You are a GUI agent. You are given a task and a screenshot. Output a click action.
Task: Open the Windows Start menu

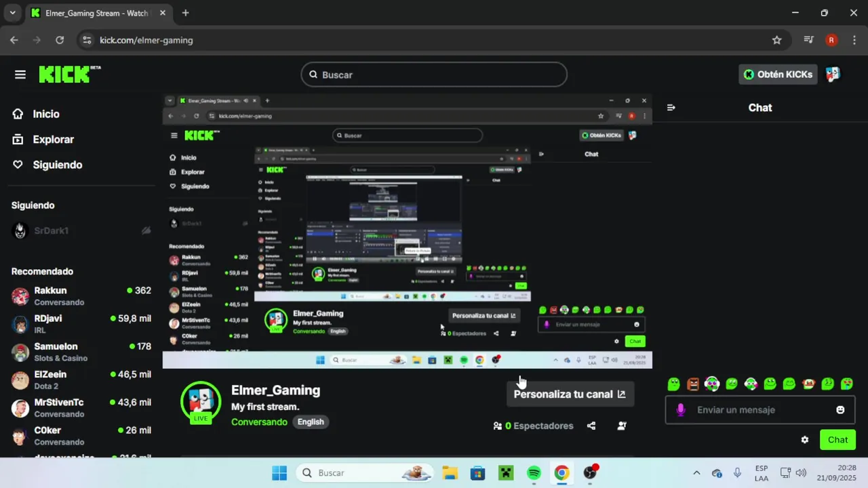pyautogui.click(x=279, y=473)
